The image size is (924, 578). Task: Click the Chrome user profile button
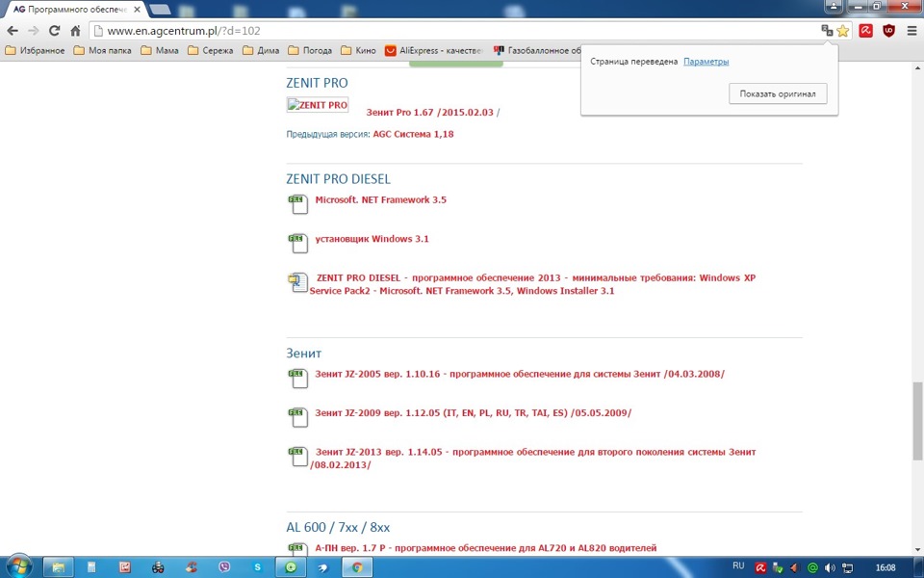834,6
